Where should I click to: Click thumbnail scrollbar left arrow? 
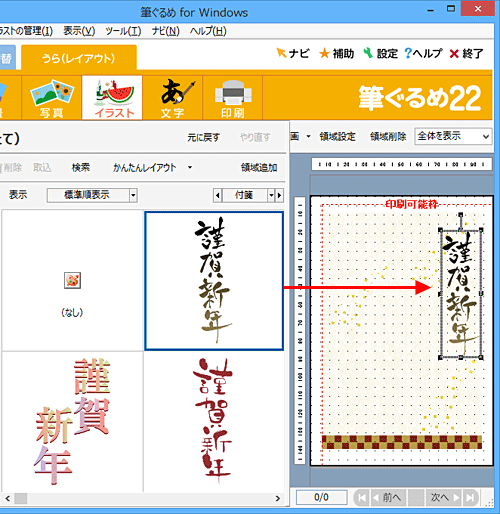pyautogui.click(x=8, y=499)
